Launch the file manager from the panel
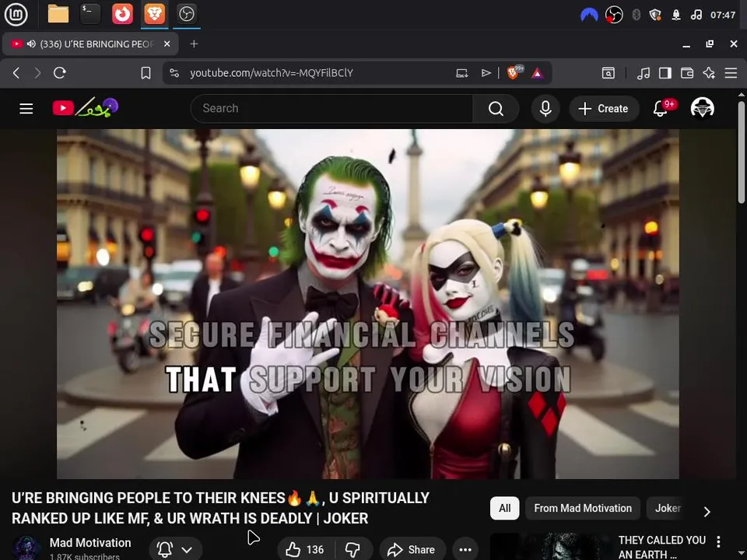 [58, 14]
